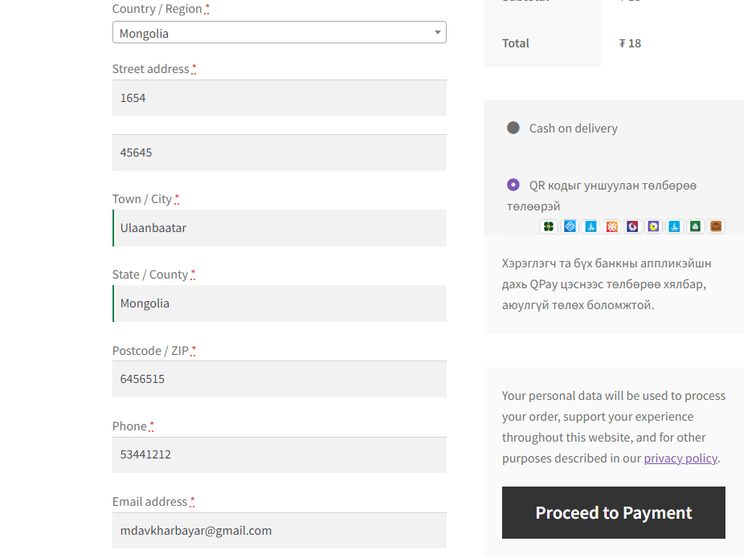Click the dark green bank icon
Screen dimensions: 756x558
pyautogui.click(x=695, y=226)
